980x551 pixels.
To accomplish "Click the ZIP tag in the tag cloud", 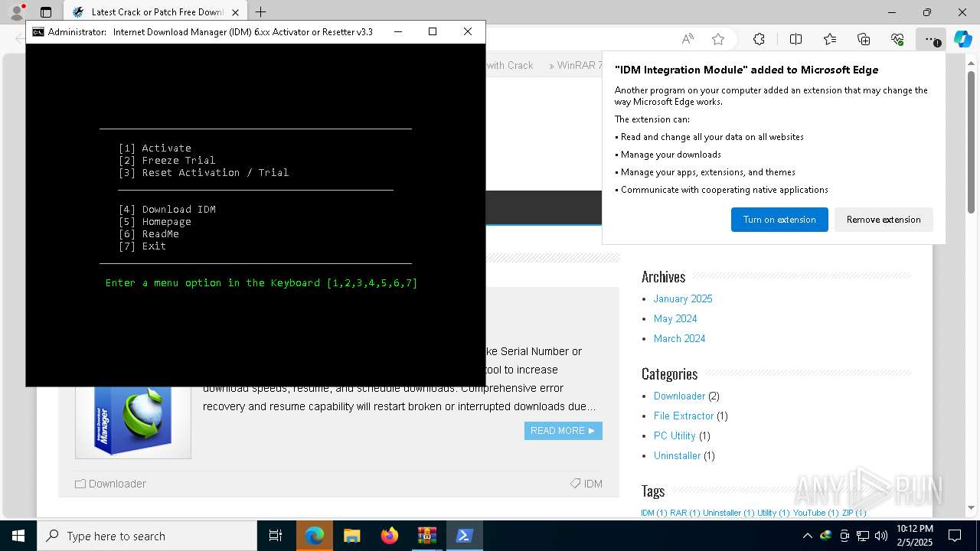I will [x=848, y=513].
